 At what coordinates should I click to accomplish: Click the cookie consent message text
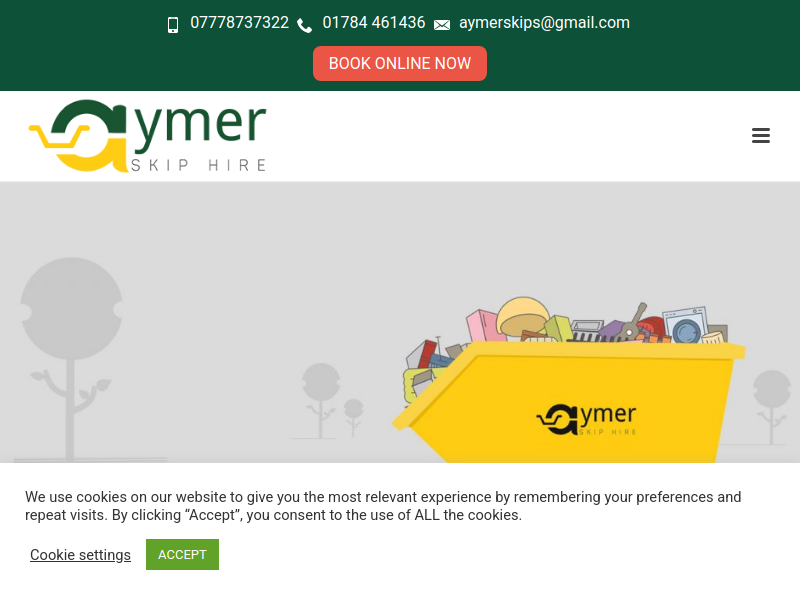coord(383,506)
